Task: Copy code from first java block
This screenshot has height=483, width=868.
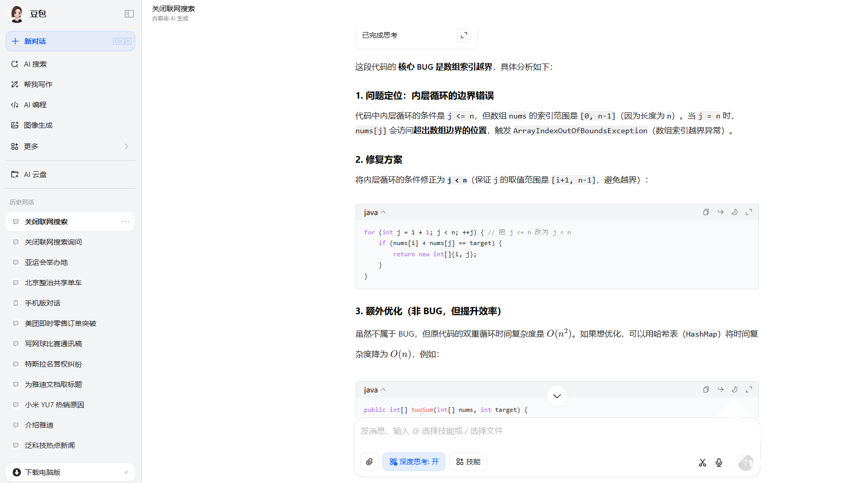Action: pyautogui.click(x=706, y=212)
